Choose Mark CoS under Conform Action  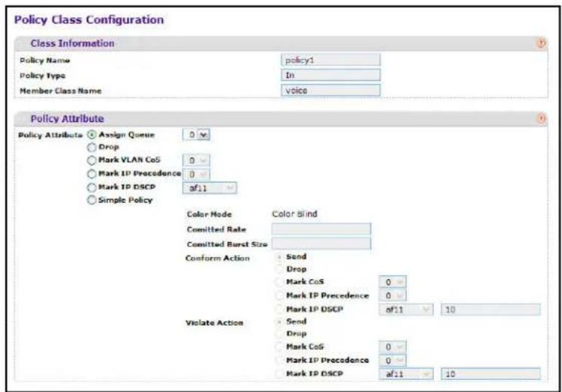(279, 282)
